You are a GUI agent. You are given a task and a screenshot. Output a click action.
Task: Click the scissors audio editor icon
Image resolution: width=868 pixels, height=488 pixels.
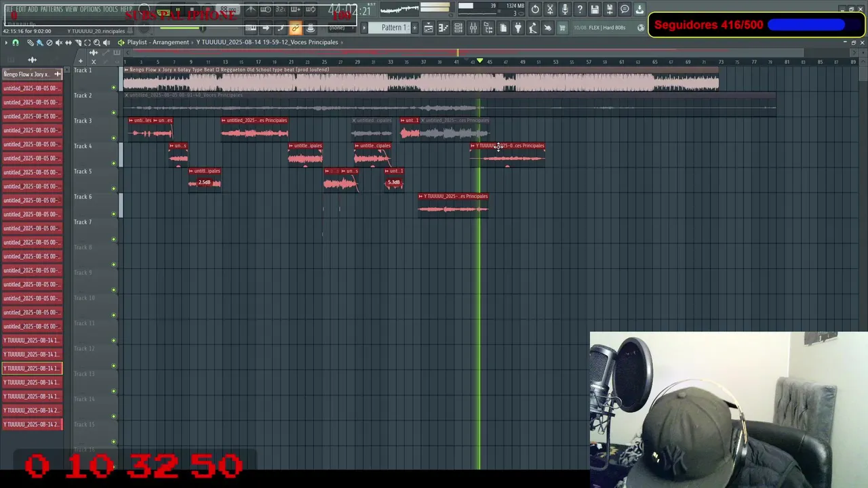550,9
